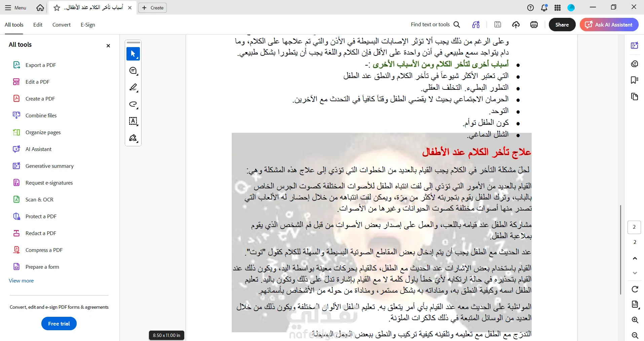
Task: Show bookmarks panel
Action: (x=635, y=80)
